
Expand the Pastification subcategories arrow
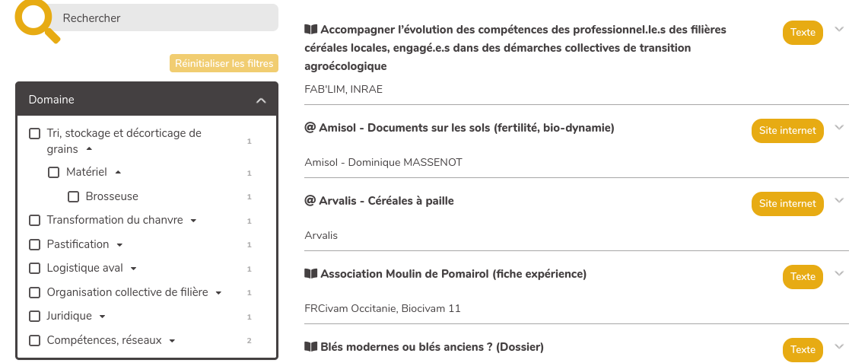point(119,244)
